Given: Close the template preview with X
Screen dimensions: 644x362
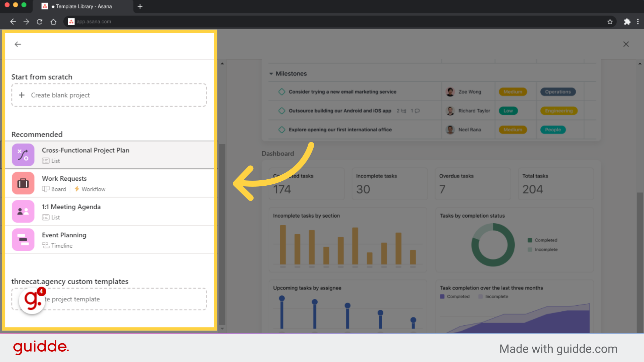Looking at the screenshot, I should click(x=626, y=44).
